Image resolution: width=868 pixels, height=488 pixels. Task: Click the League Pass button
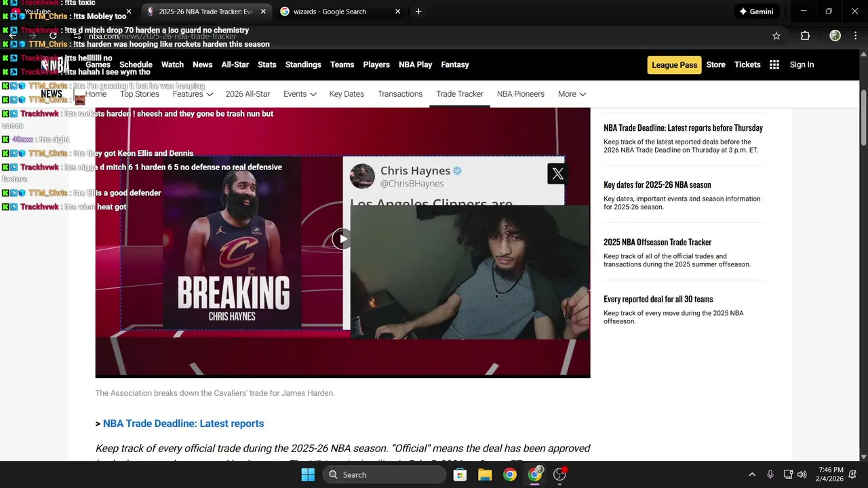674,65
